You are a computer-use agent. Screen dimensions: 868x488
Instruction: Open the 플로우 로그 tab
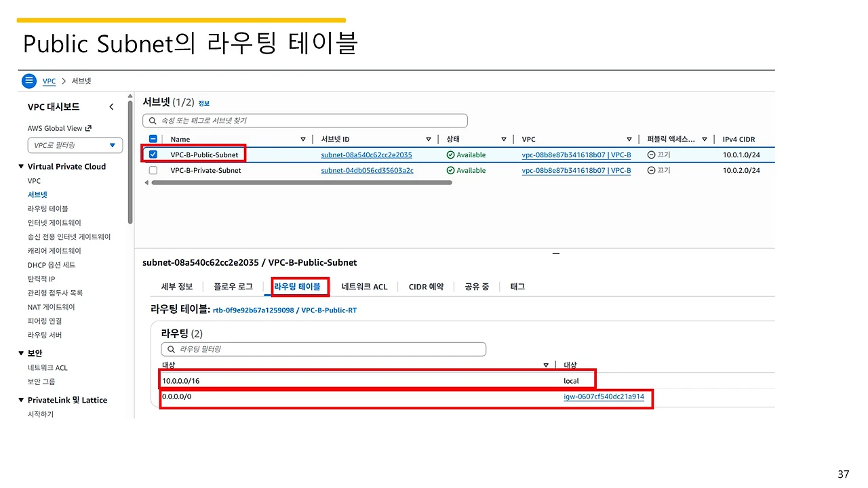[233, 286]
